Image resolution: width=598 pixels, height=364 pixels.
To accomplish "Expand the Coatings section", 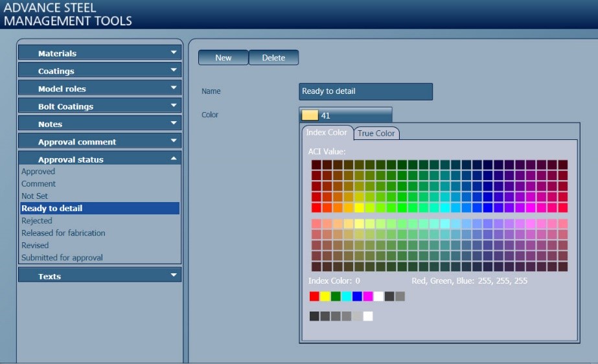I will (99, 71).
